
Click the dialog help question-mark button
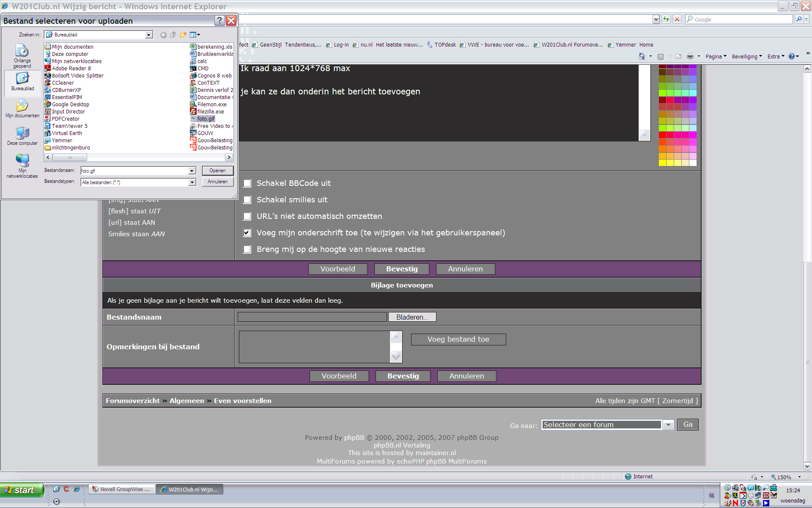pyautogui.click(x=219, y=20)
